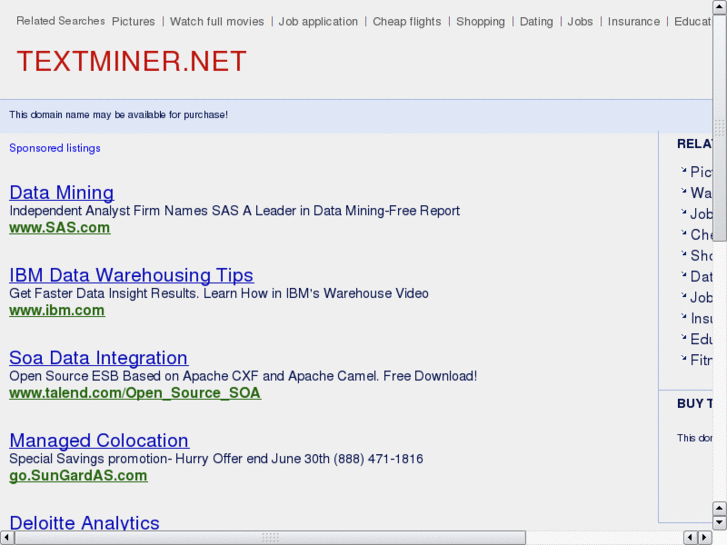Open sidebar 'Edu' related link
Image resolution: width=727 pixels, height=545 pixels.
tap(701, 339)
